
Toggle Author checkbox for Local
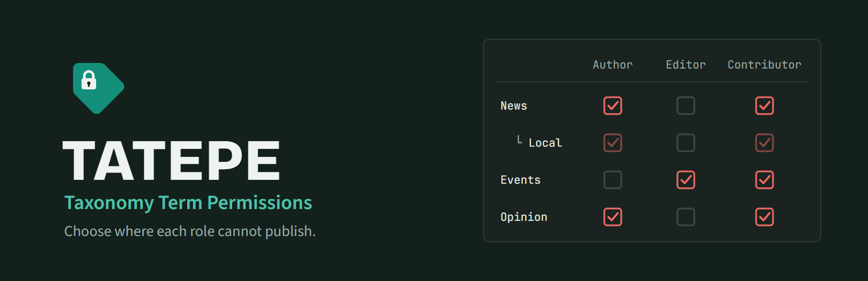[613, 143]
